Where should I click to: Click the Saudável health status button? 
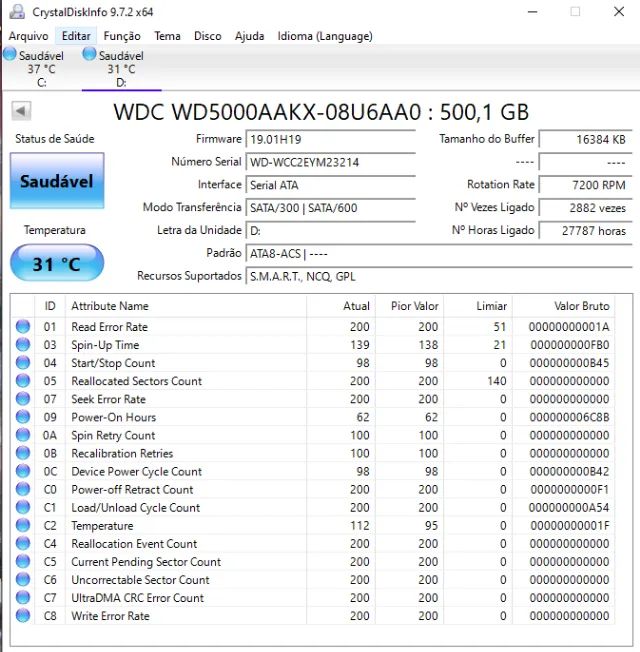(x=57, y=180)
